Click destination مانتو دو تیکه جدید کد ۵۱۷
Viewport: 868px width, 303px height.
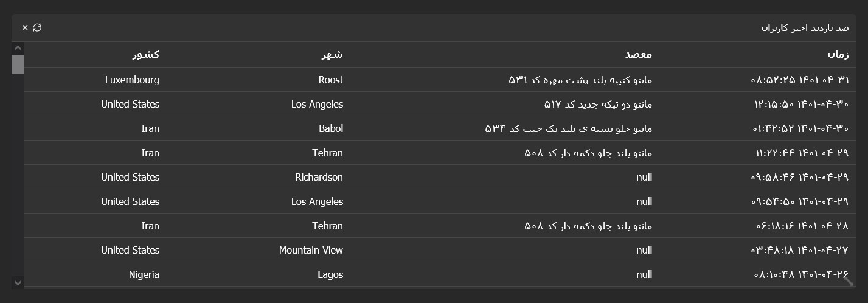tap(598, 104)
